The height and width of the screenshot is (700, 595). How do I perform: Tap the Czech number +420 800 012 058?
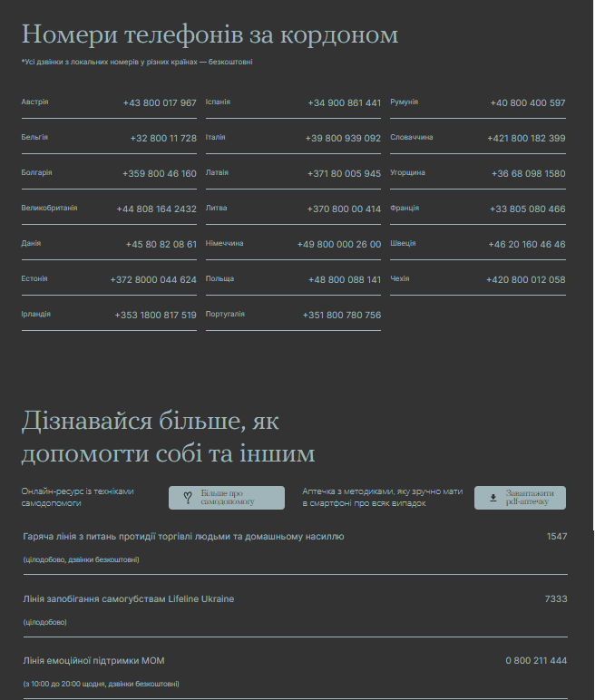tap(526, 280)
